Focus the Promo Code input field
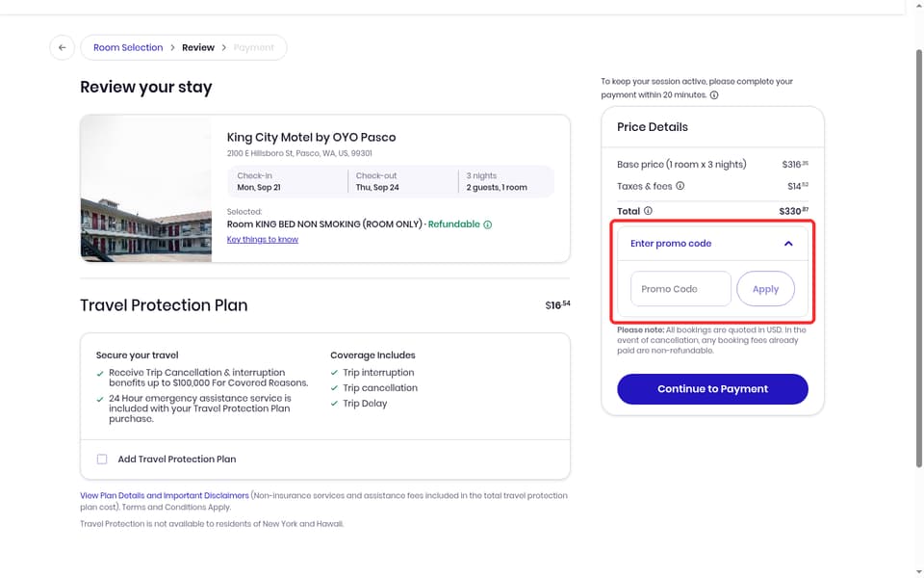 click(680, 289)
